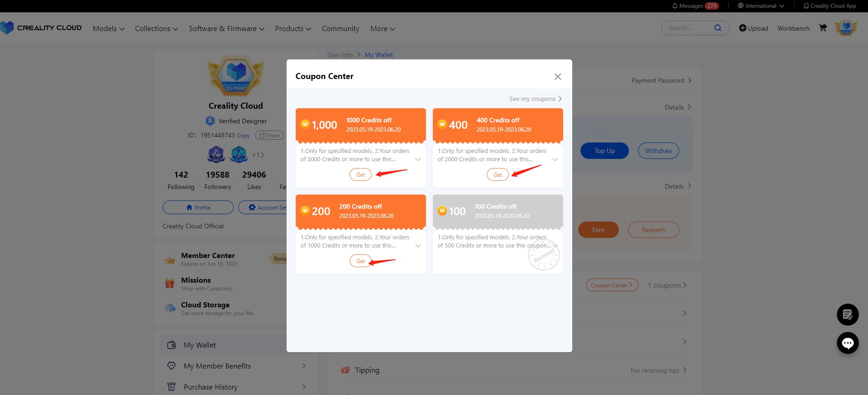Click the Member Center crown icon
868x395 pixels.
coord(170,259)
